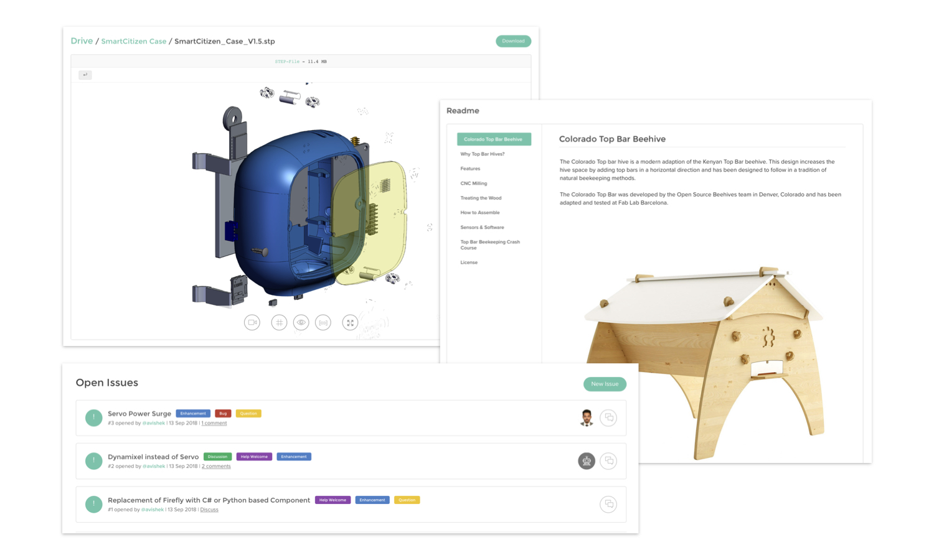The image size is (934, 560).
Task: Click the status circle of Servo Power Surge
Action: (x=93, y=418)
